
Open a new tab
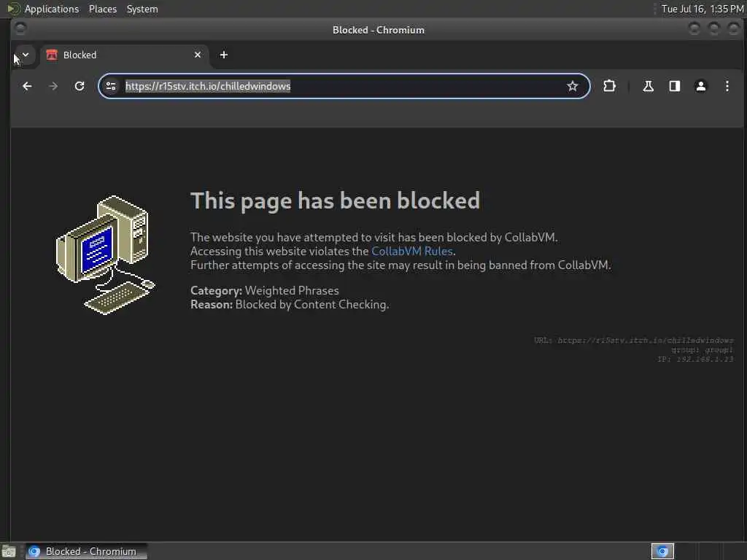pos(223,55)
